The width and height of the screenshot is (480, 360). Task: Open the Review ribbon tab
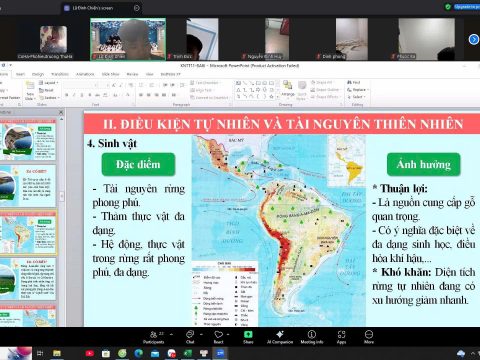tap(132, 74)
